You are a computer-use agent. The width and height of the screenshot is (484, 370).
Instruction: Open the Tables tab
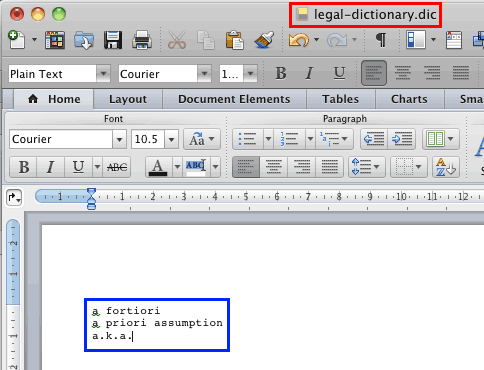340,99
